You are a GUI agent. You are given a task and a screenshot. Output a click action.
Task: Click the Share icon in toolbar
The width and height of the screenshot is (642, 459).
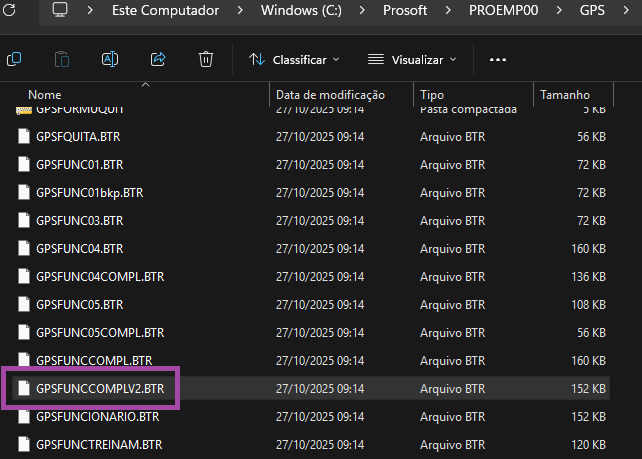(x=158, y=59)
